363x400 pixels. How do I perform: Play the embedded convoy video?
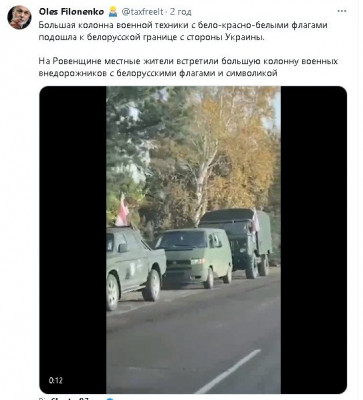pos(193,240)
